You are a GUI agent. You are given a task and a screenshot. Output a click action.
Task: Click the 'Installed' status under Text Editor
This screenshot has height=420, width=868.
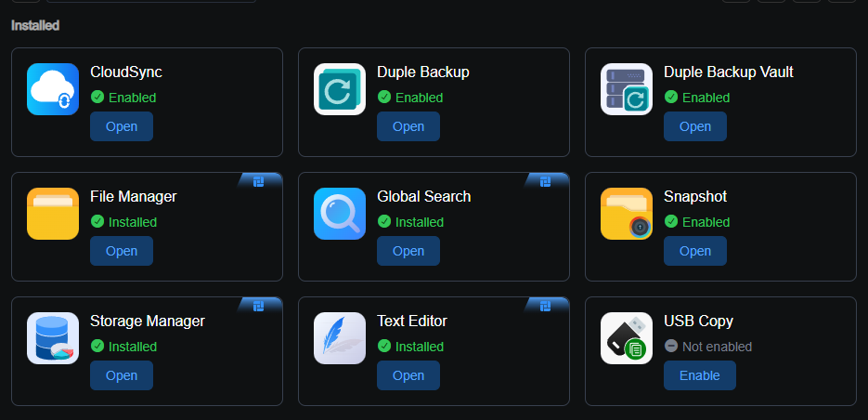pyautogui.click(x=419, y=347)
